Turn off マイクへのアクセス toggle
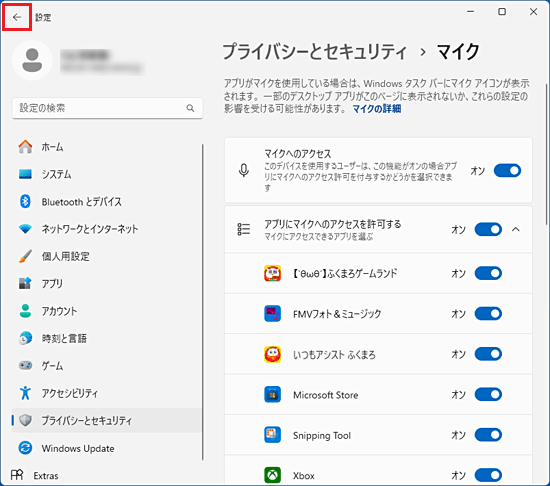 point(507,171)
